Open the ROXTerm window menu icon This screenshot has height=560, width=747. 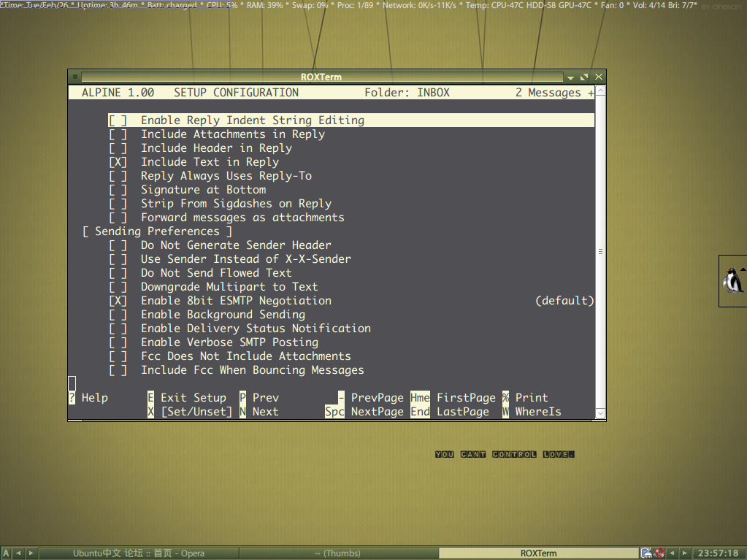(x=74, y=77)
